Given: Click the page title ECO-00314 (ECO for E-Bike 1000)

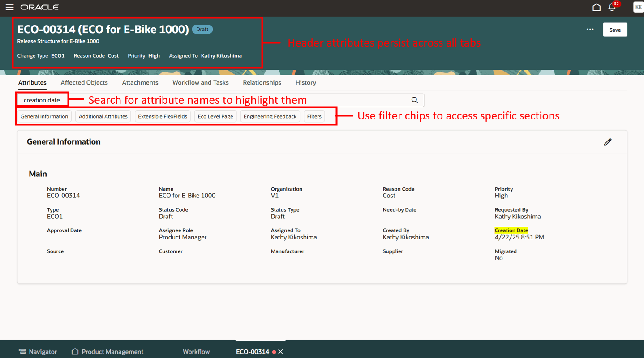Looking at the screenshot, I should tap(103, 29).
